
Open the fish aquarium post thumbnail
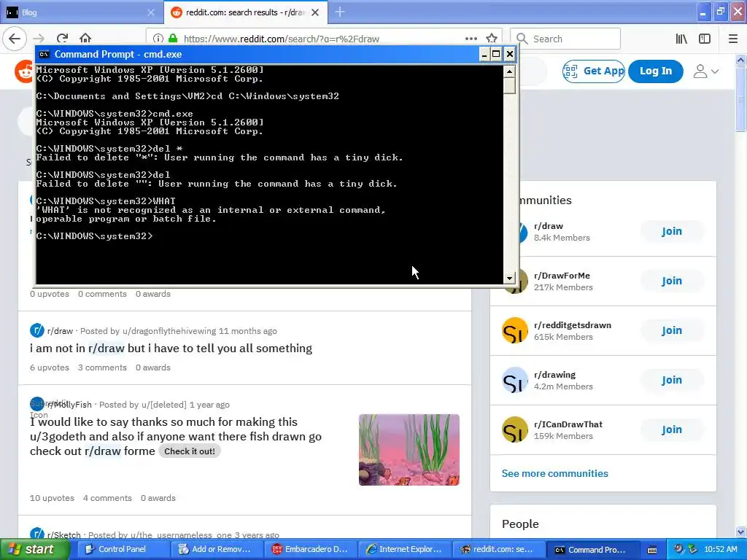click(409, 450)
